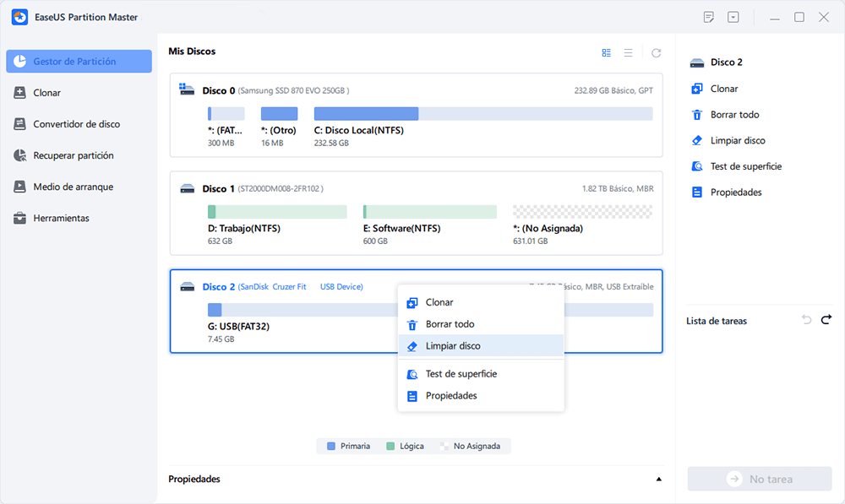Click the Disco 2 title in disk list
The image size is (845, 504).
pos(218,286)
